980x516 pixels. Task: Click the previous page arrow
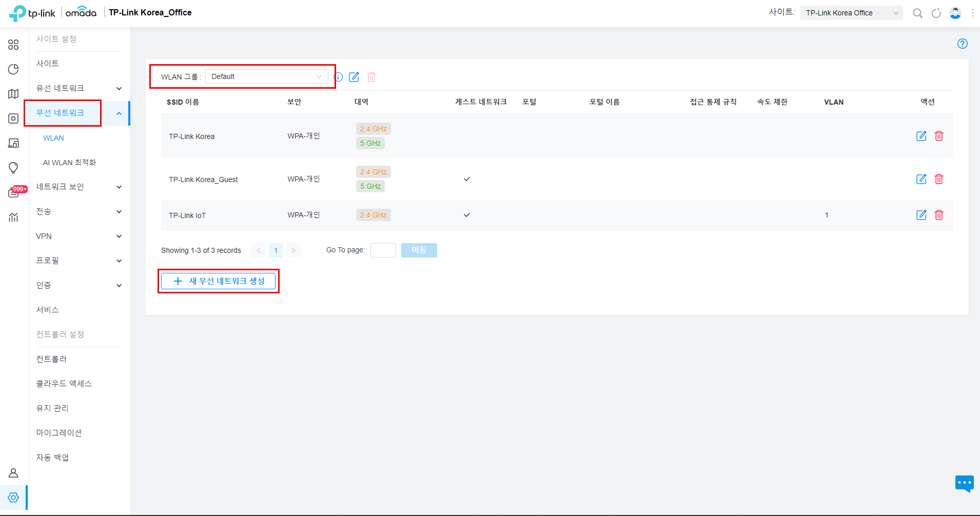click(259, 250)
